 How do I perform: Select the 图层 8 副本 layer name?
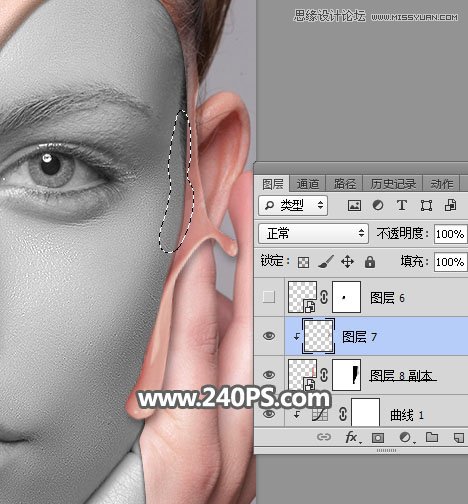[402, 376]
